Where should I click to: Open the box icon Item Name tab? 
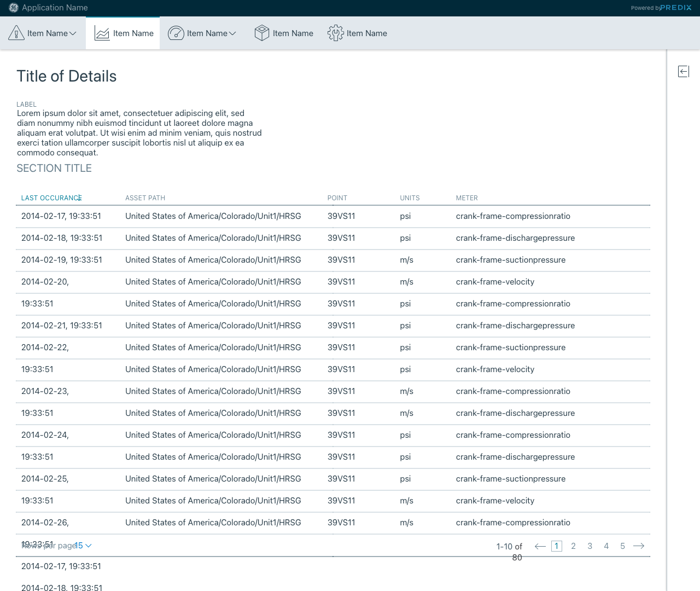(293, 33)
